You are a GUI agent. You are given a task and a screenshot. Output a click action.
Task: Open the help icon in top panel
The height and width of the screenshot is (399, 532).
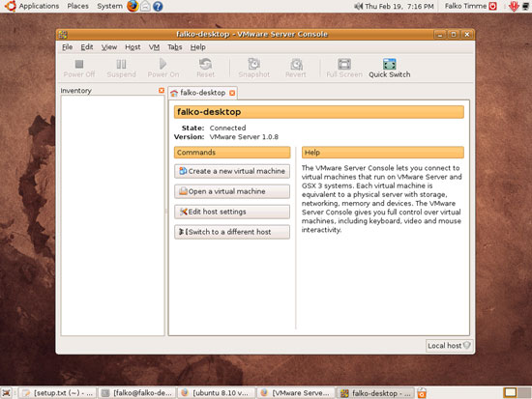click(158, 6)
